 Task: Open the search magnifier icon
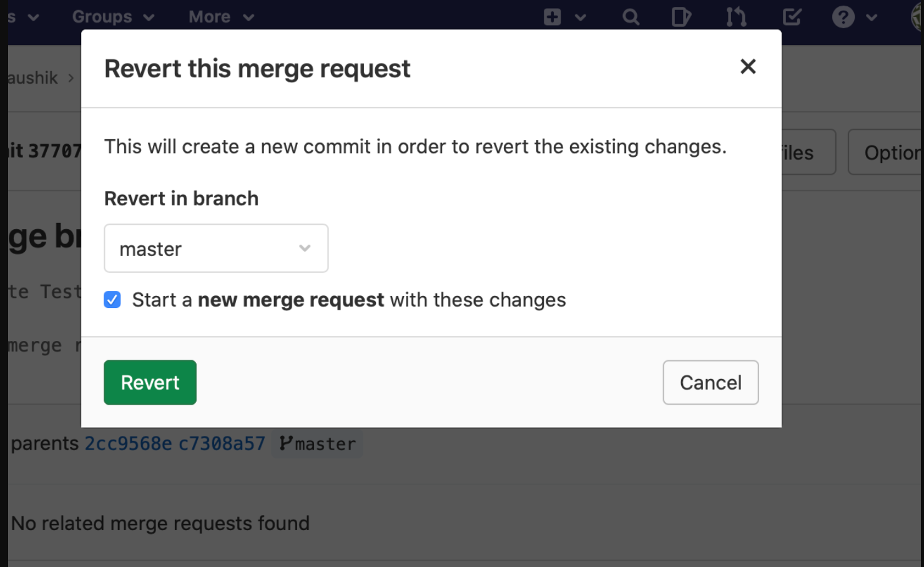point(631,17)
